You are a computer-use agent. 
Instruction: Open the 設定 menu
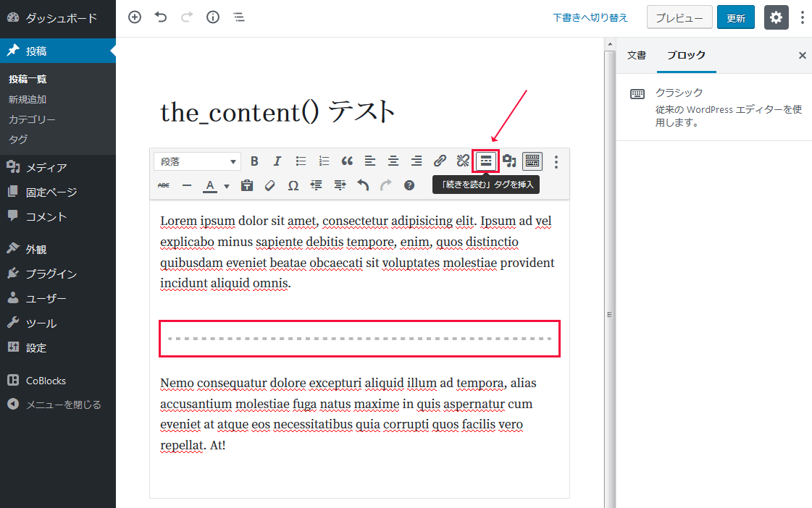pos(58,347)
